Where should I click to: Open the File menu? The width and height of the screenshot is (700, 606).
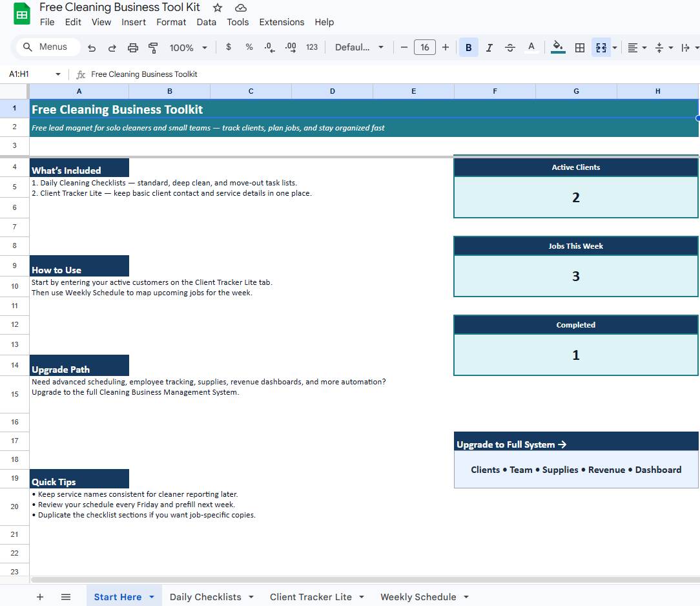pos(47,22)
